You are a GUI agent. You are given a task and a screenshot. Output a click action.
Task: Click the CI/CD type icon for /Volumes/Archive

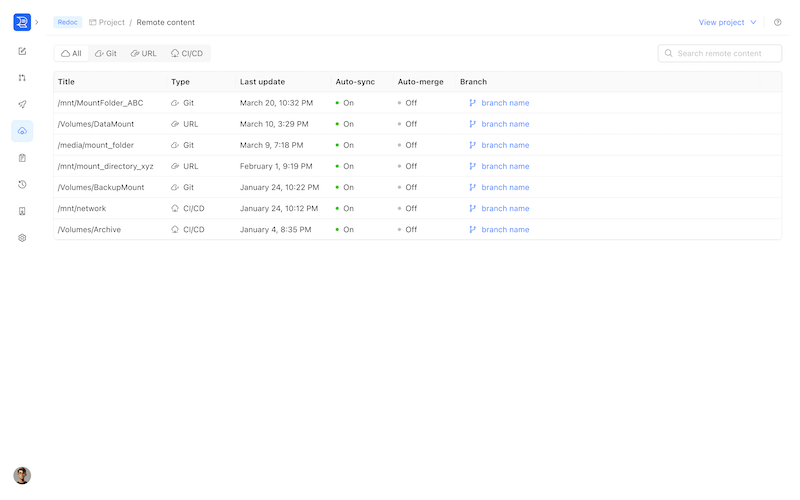coord(175,230)
